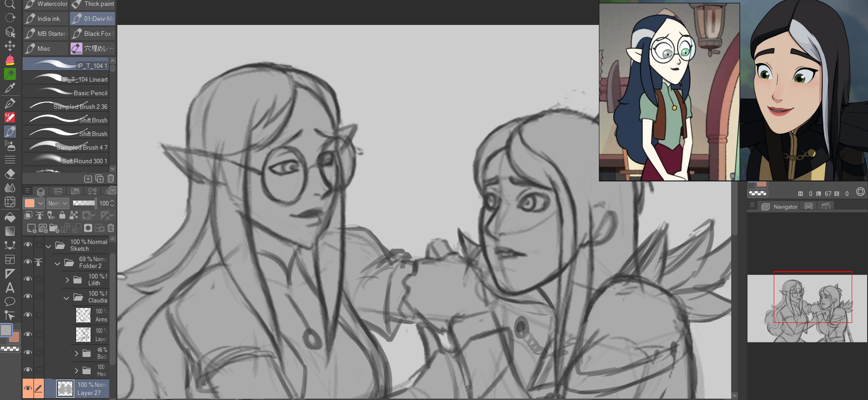Select the Eraser tool
This screenshot has width=868, height=400.
pos(10,174)
